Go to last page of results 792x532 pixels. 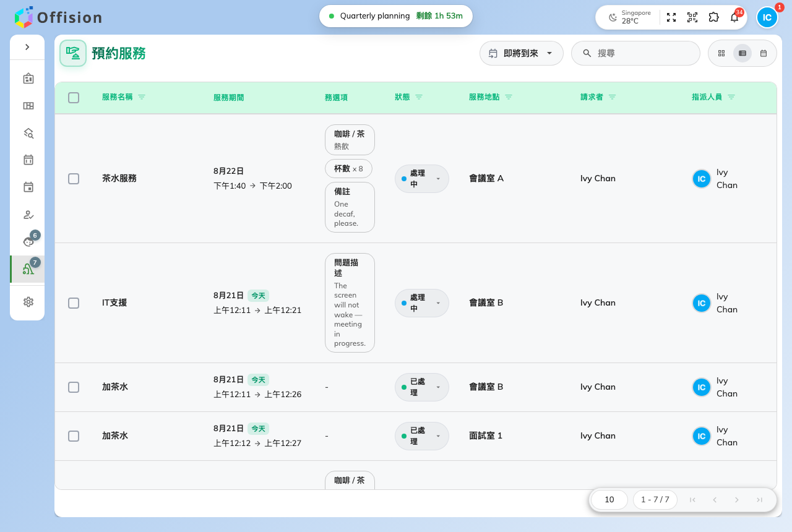click(x=759, y=500)
